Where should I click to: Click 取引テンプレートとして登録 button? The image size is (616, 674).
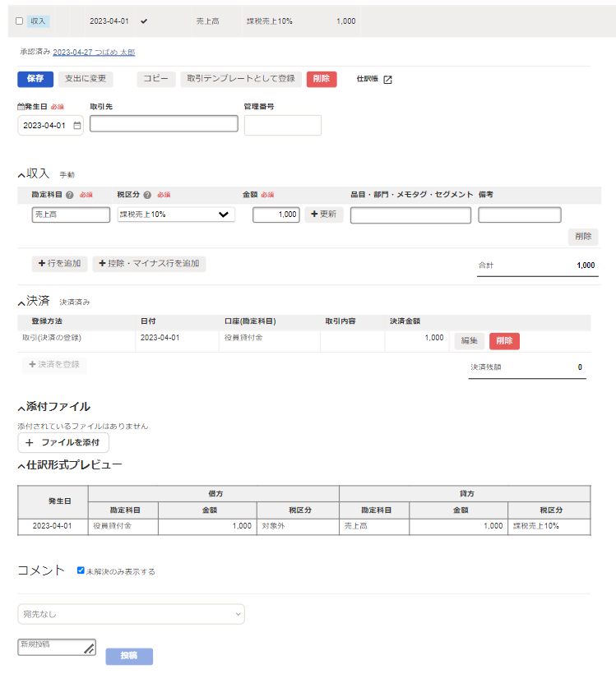click(241, 79)
